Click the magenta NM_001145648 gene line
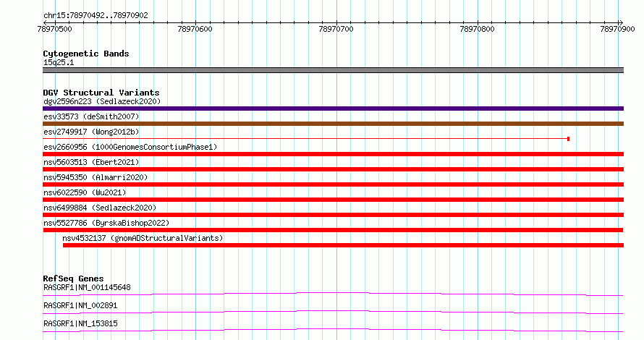The image size is (644, 340). pyautogui.click(x=333, y=294)
